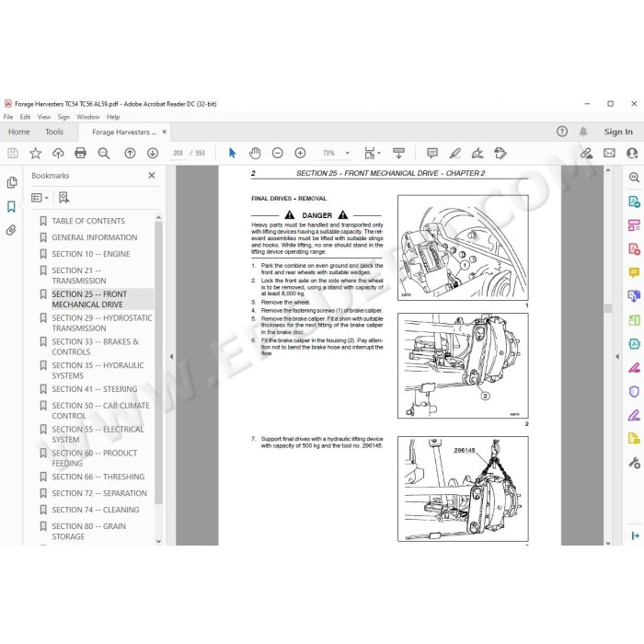Open the Sign menu
The width and height of the screenshot is (644, 644).
[63, 117]
